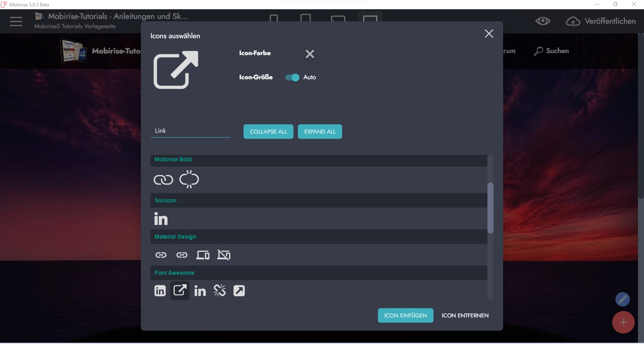Choose the LinkedIn icon under Socicon

[x=161, y=219]
